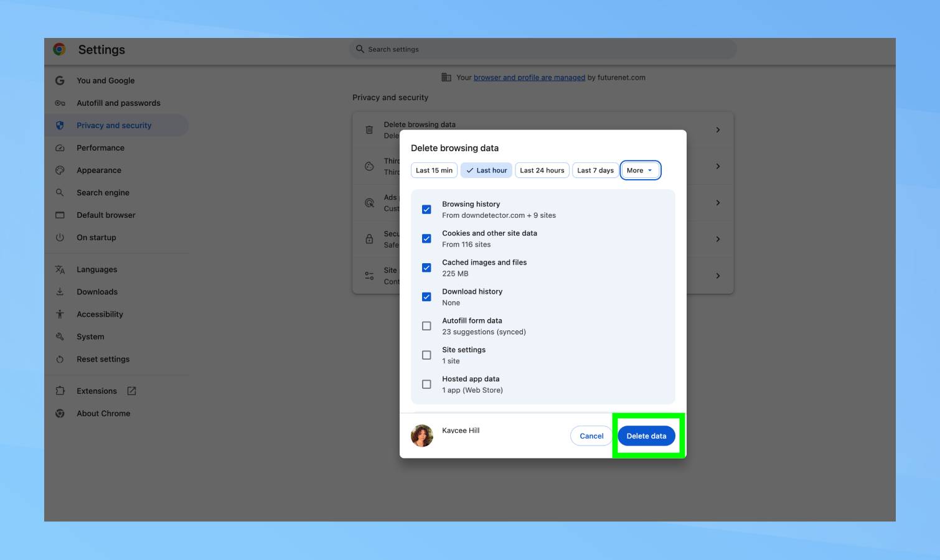Click the On startup power icon

coord(60,238)
